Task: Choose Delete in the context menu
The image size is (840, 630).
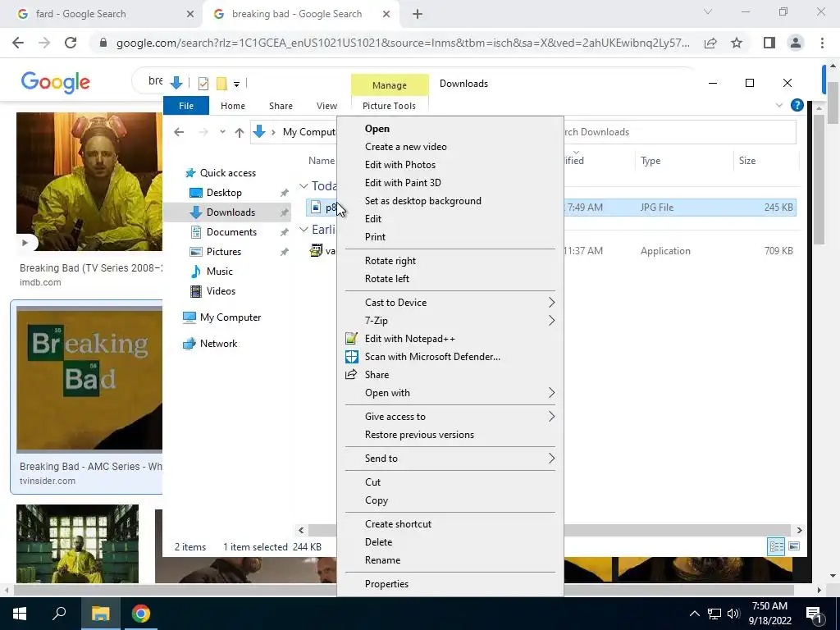Action: 378,542
